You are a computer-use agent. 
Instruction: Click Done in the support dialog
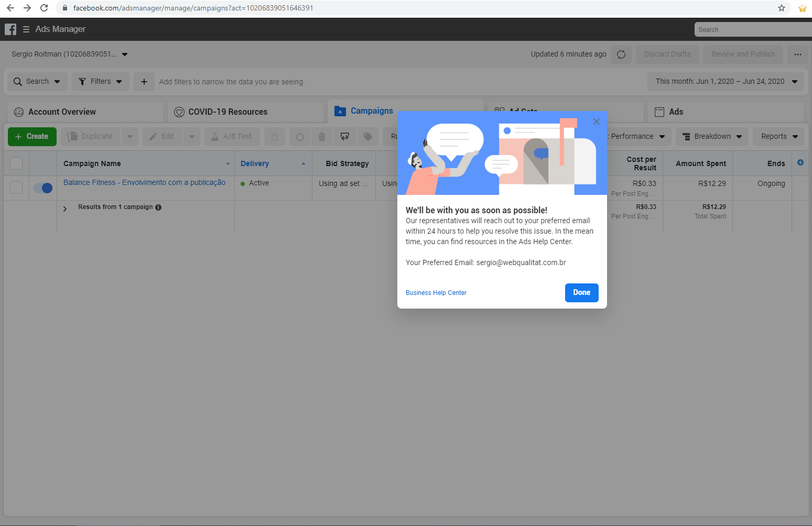[582, 293]
